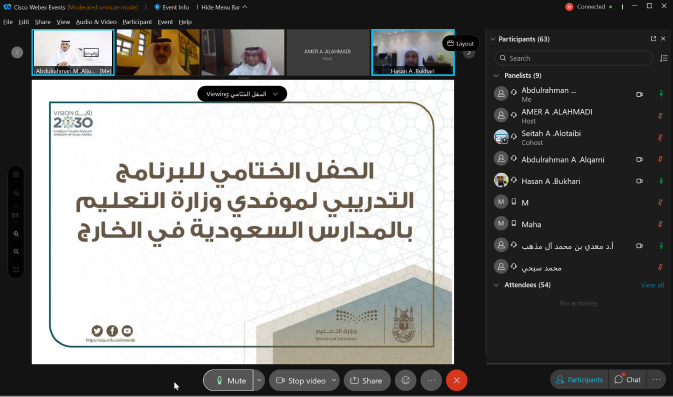This screenshot has height=397, width=673.
Task: Click Stop video button
Action: tap(300, 380)
